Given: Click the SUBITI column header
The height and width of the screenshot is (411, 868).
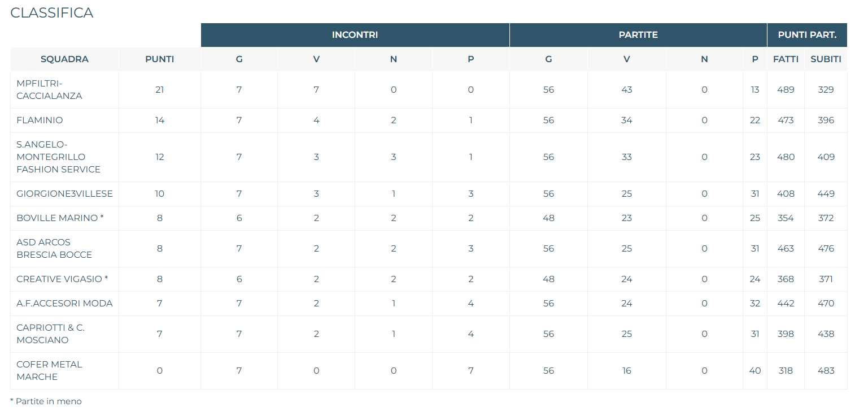Looking at the screenshot, I should [826, 59].
